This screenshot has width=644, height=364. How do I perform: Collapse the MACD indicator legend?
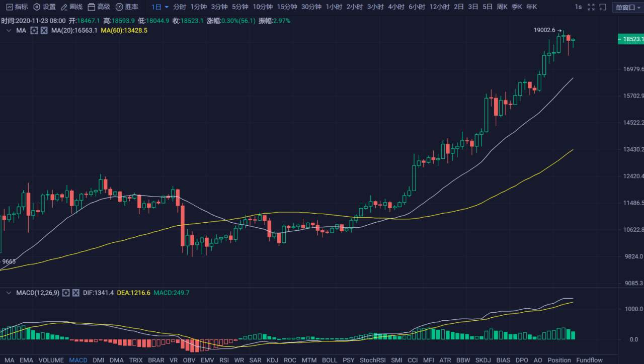(x=9, y=293)
